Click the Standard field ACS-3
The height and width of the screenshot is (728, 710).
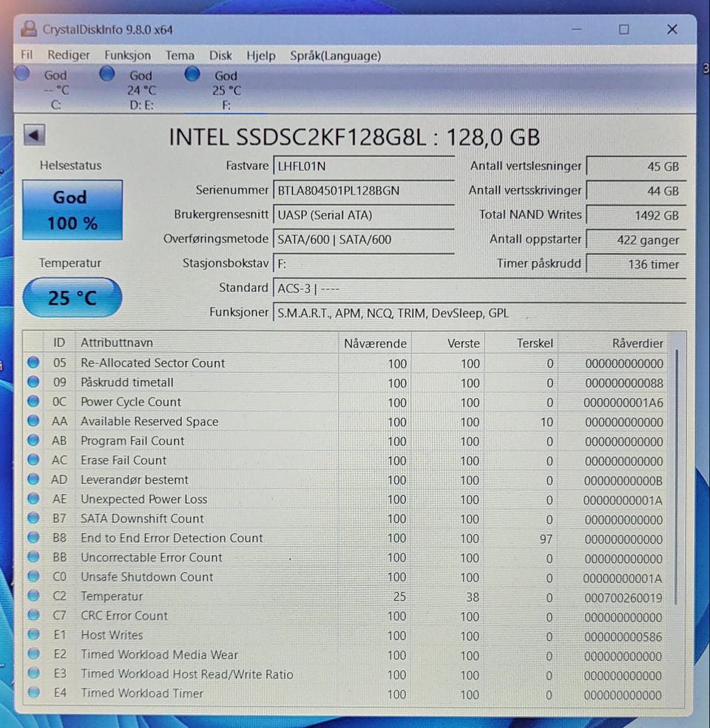480,289
